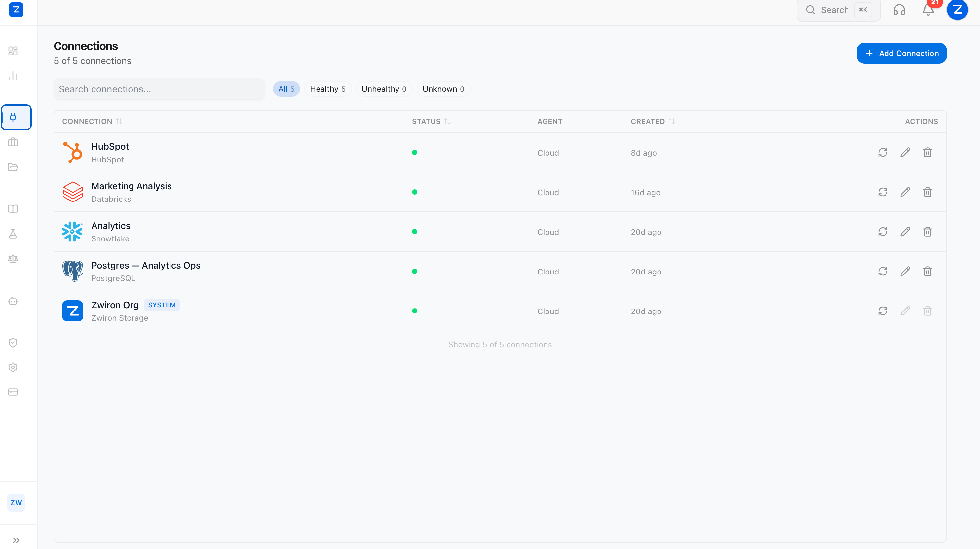Open the headset support icon
Viewport: 980px width, 549px height.
pyautogui.click(x=899, y=10)
